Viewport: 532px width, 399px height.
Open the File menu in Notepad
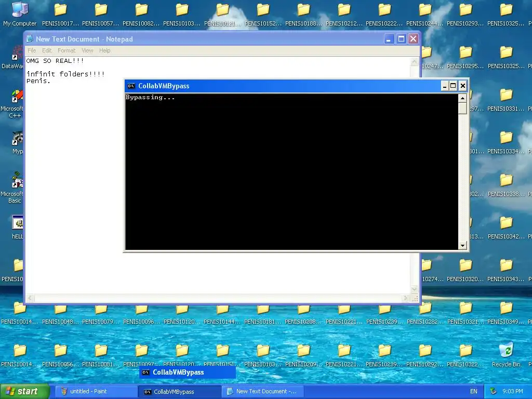[32, 50]
